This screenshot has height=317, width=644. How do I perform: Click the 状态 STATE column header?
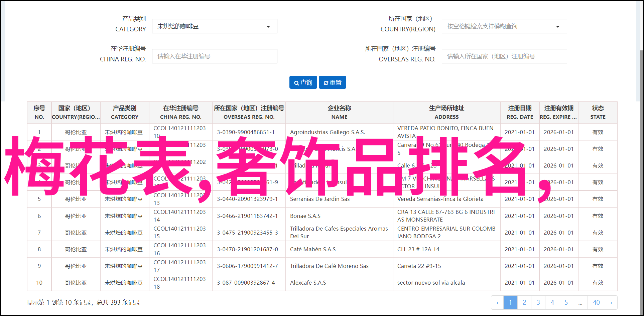click(x=598, y=112)
